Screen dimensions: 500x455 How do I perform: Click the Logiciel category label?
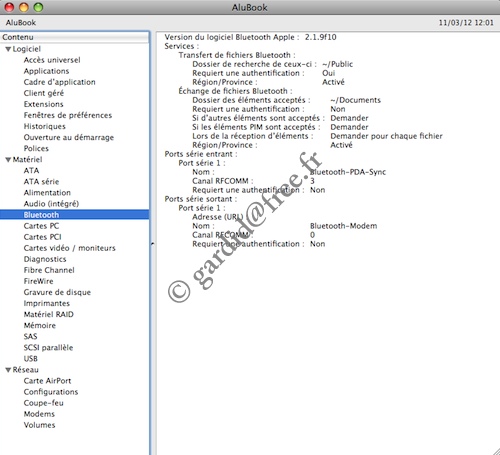click(27, 49)
